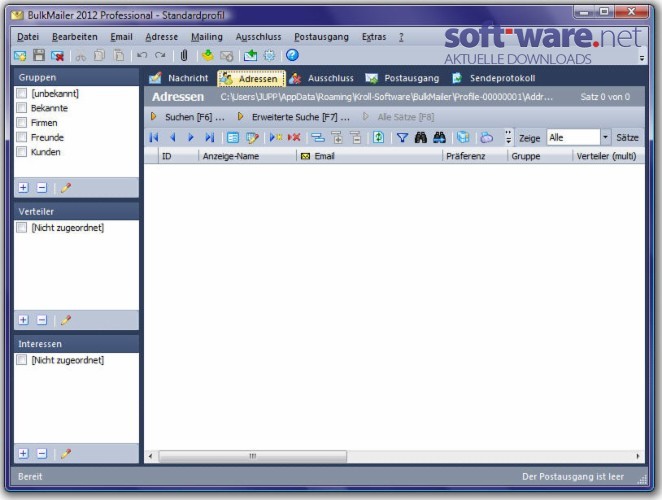Open the Postausgang menu

321,37
